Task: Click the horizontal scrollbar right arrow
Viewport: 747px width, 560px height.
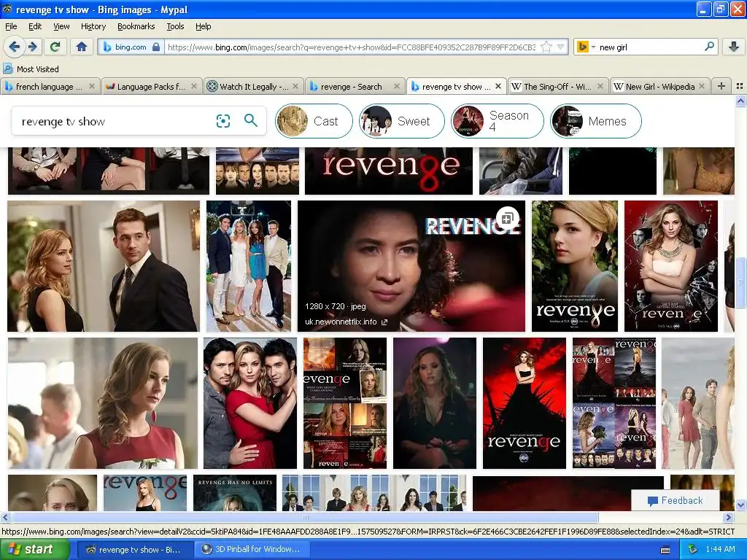Action: click(x=729, y=517)
